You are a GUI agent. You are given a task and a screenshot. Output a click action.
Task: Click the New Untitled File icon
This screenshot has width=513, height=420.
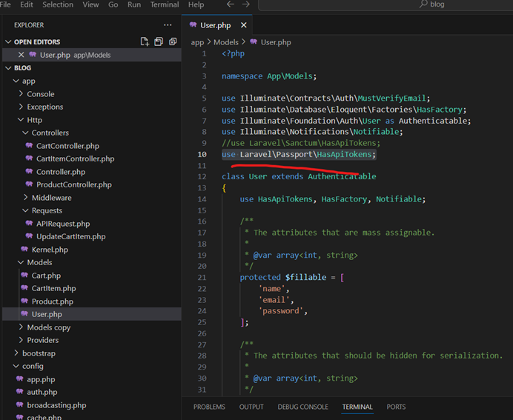[145, 42]
